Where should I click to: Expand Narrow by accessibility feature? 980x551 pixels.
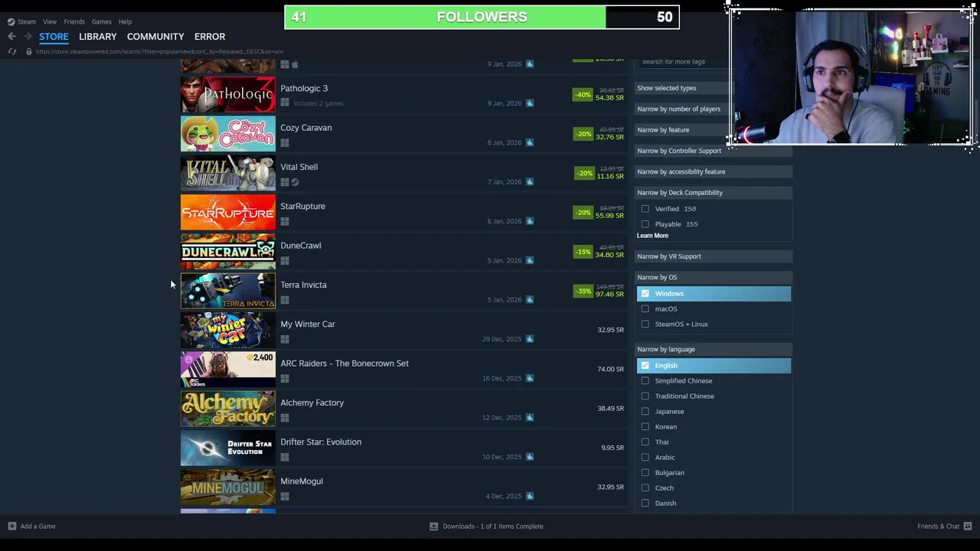pos(713,171)
